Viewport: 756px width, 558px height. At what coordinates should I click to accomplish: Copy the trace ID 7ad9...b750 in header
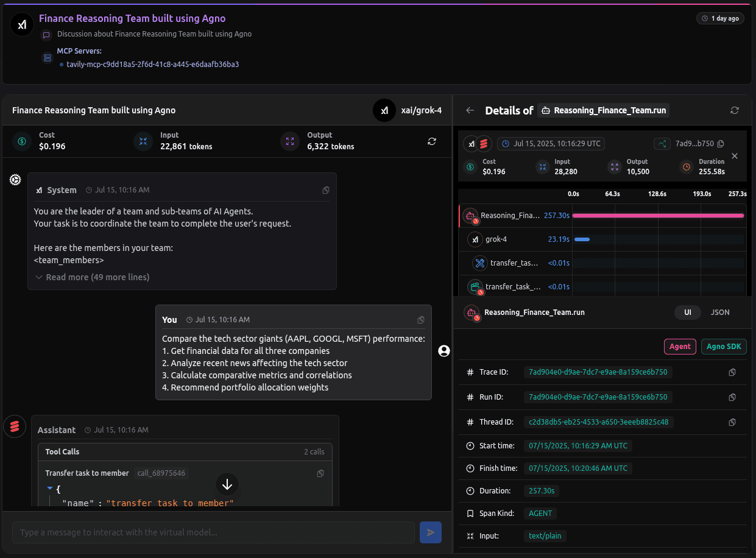(721, 144)
